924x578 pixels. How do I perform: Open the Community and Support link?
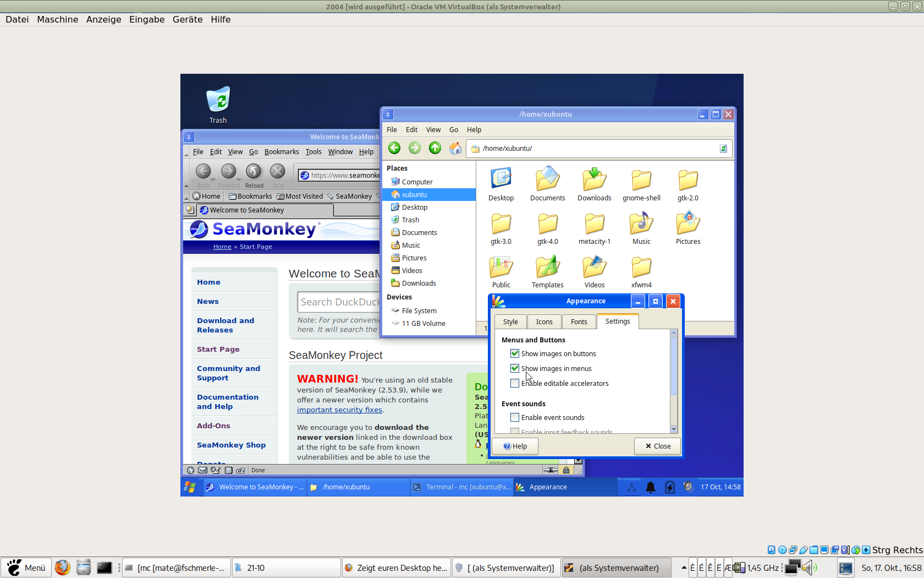[228, 373]
